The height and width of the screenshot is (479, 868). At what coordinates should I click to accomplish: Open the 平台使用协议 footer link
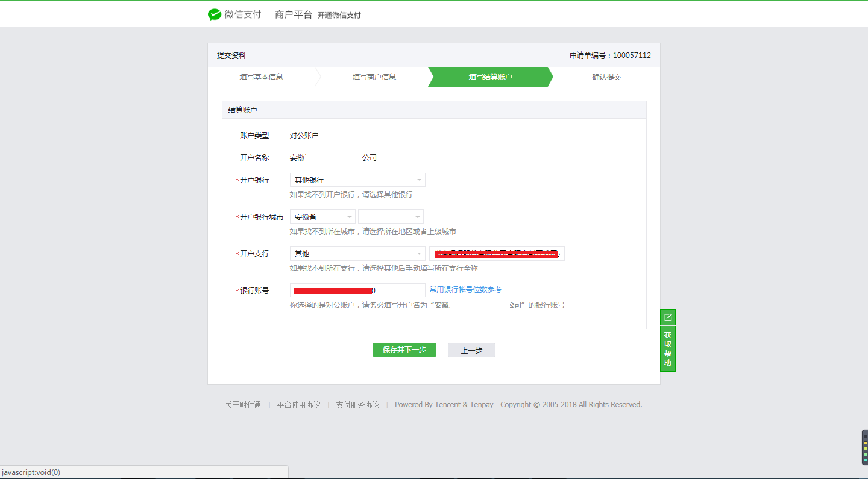[298, 405]
